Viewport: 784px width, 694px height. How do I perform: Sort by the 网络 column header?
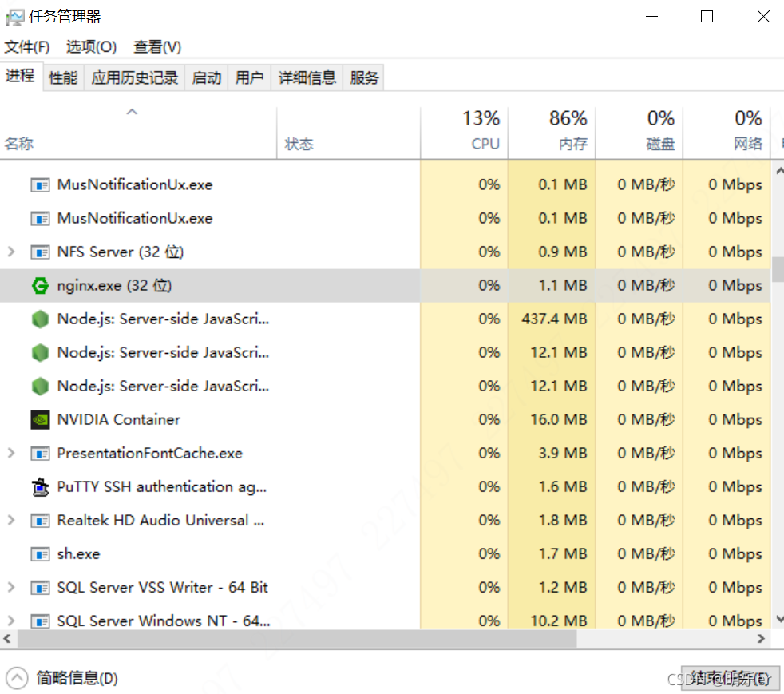point(727,133)
